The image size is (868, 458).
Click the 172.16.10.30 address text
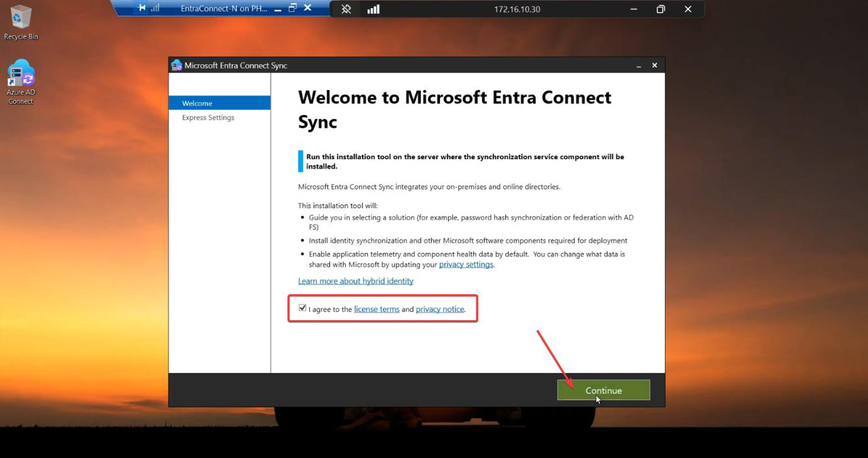tap(517, 9)
